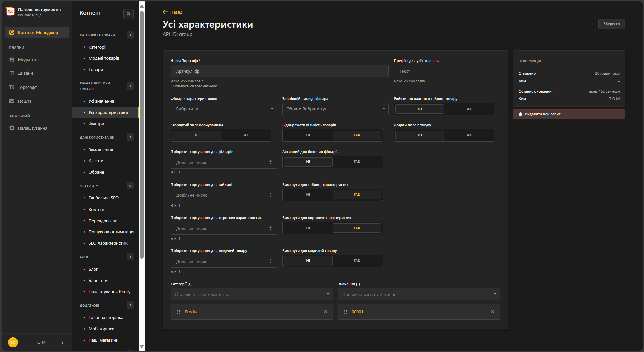The image size is (644, 352).
Task: Set 'Згорнутий за замовчуванням' to ТАК
Action: 245,135
